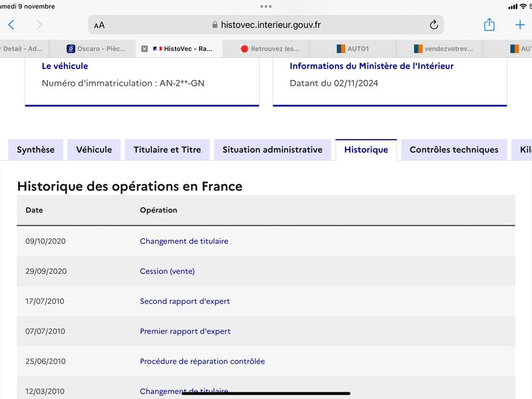Open the Safari share sheet icon

(x=489, y=25)
